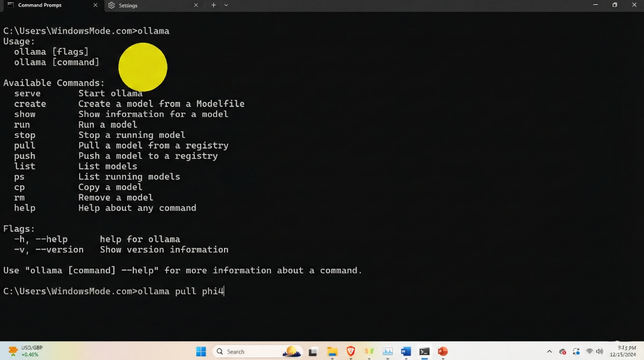Open PowerPoint from the taskbar
This screenshot has width=644, height=360.
(x=442, y=351)
